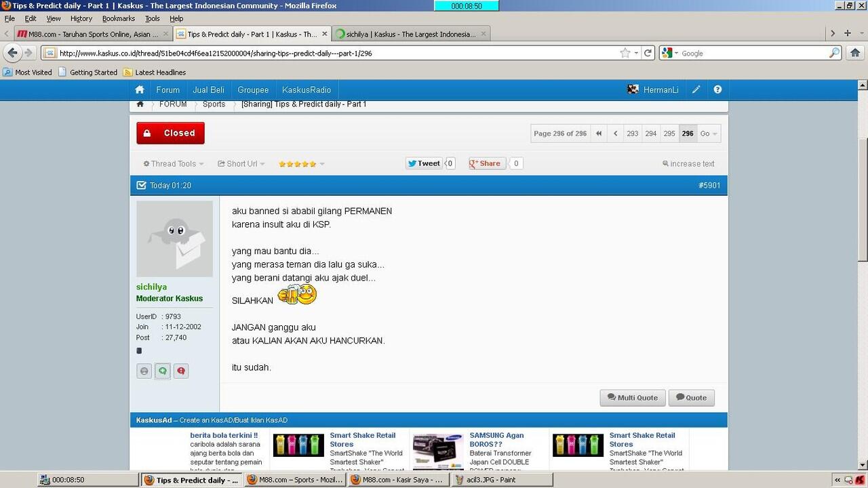868x488 pixels.
Task: Click the tab list scroll-right arrow
Action: click(x=832, y=33)
